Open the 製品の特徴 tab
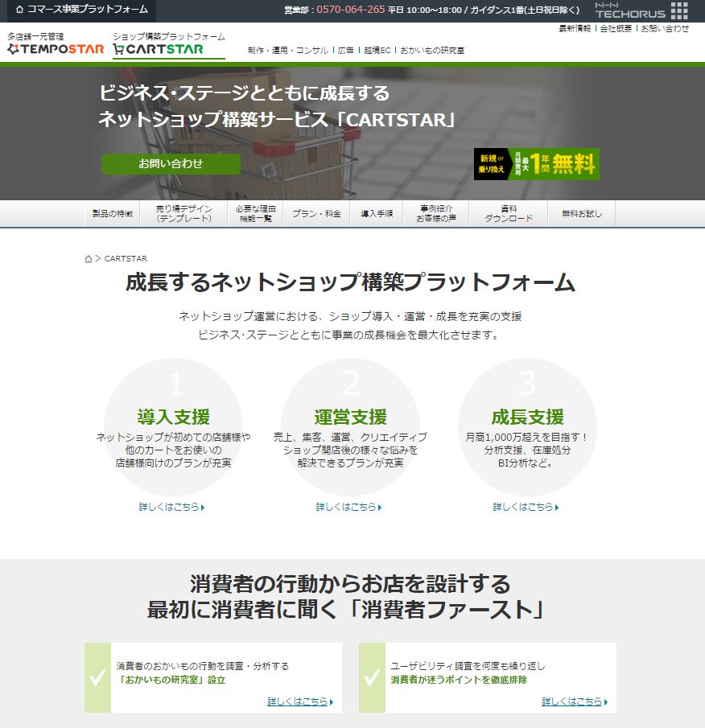 [x=113, y=213]
